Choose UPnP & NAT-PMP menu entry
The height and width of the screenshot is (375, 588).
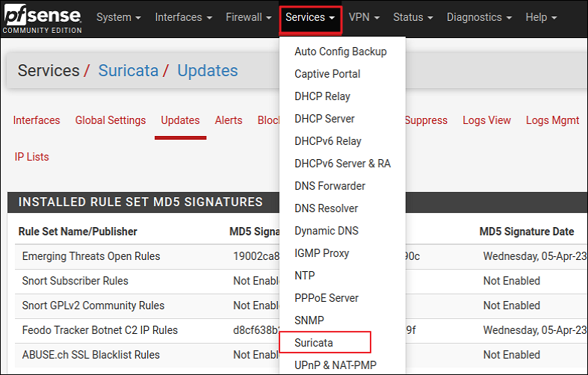pyautogui.click(x=335, y=365)
